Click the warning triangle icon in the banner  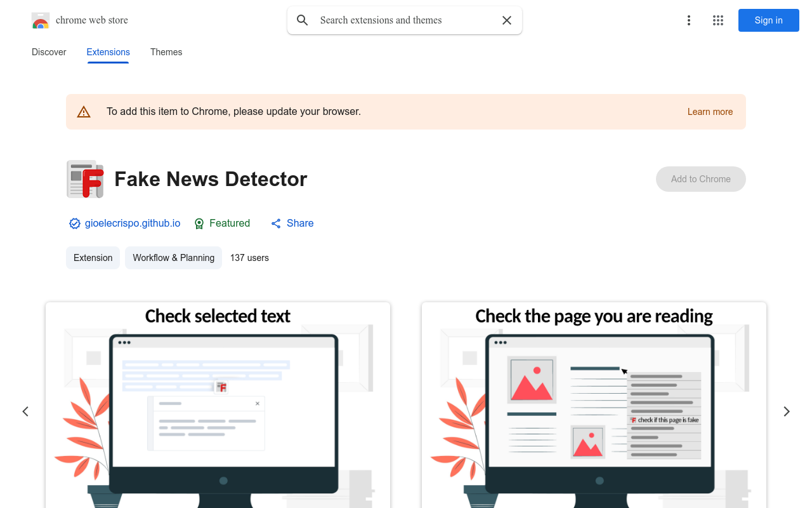pyautogui.click(x=84, y=112)
